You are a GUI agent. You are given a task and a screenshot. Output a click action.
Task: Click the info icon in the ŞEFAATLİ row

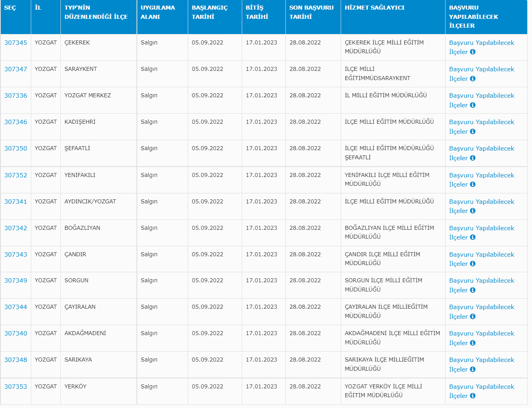(473, 158)
